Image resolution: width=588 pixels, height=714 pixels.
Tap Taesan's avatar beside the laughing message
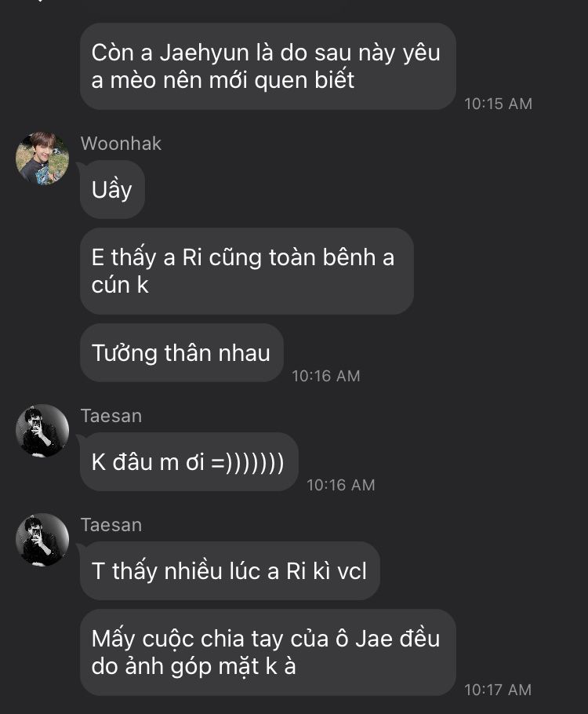coord(42,430)
